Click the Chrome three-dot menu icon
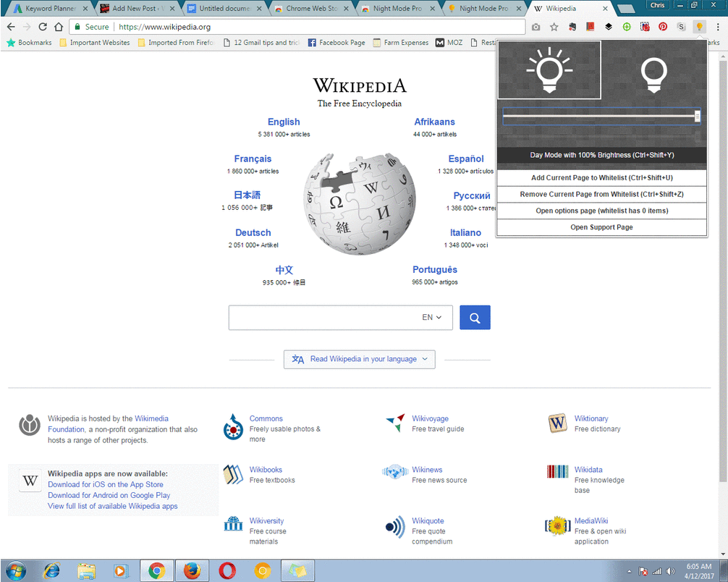Viewport: 728px width, 582px height. pos(717,27)
